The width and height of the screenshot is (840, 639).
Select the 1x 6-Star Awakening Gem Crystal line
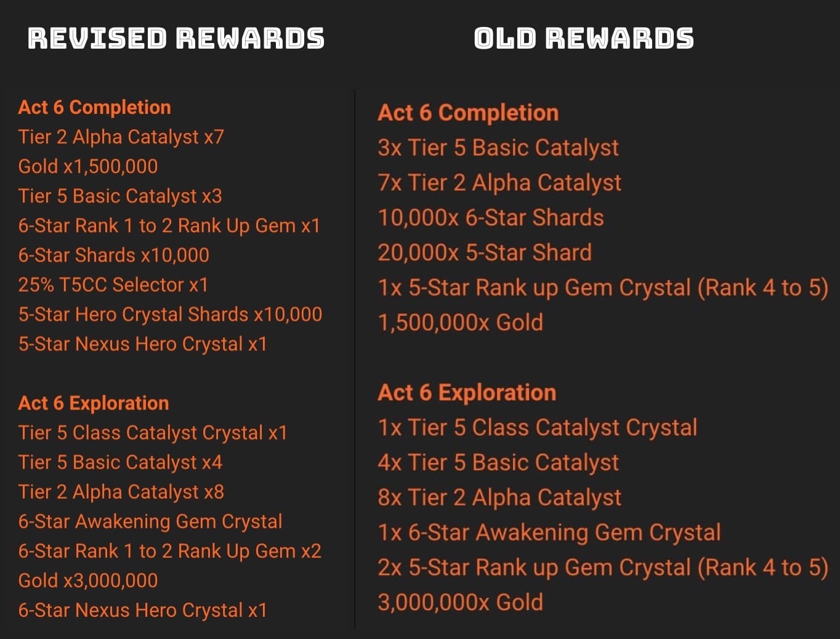coord(549,532)
